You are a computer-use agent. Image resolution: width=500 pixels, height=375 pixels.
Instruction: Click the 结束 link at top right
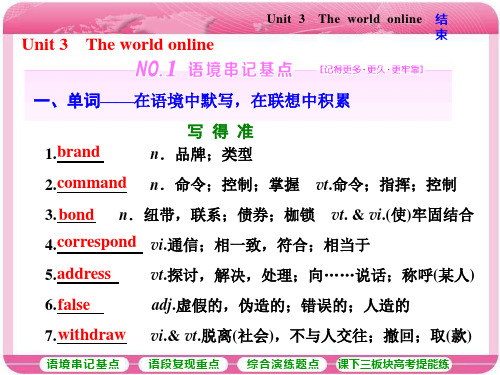(x=441, y=27)
